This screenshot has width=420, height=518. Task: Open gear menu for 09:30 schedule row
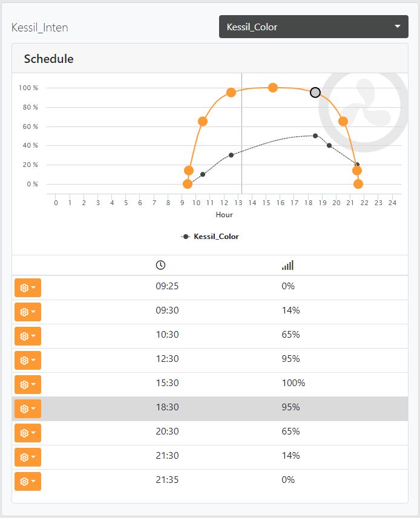(x=28, y=312)
